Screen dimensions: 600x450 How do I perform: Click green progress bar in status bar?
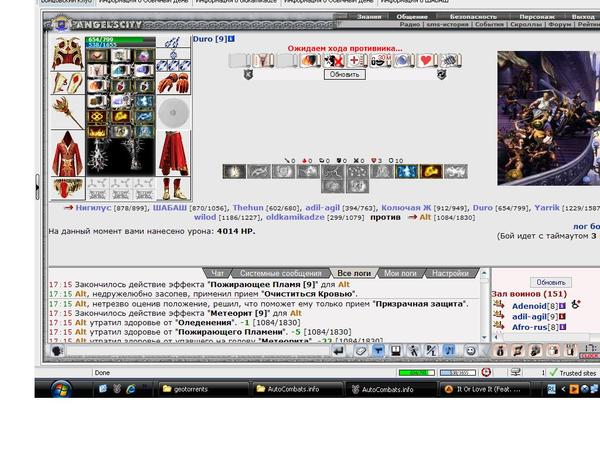(417, 372)
